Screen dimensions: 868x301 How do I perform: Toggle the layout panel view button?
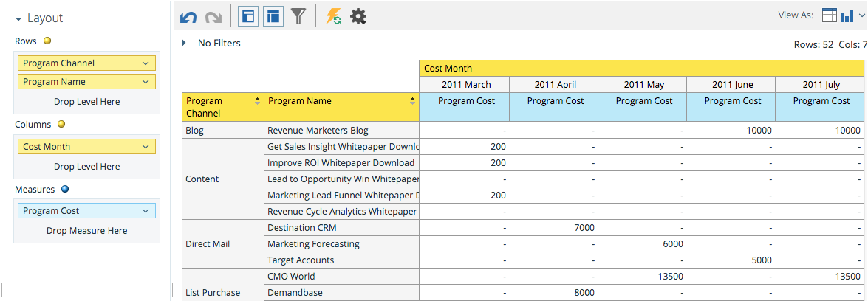pos(249,16)
